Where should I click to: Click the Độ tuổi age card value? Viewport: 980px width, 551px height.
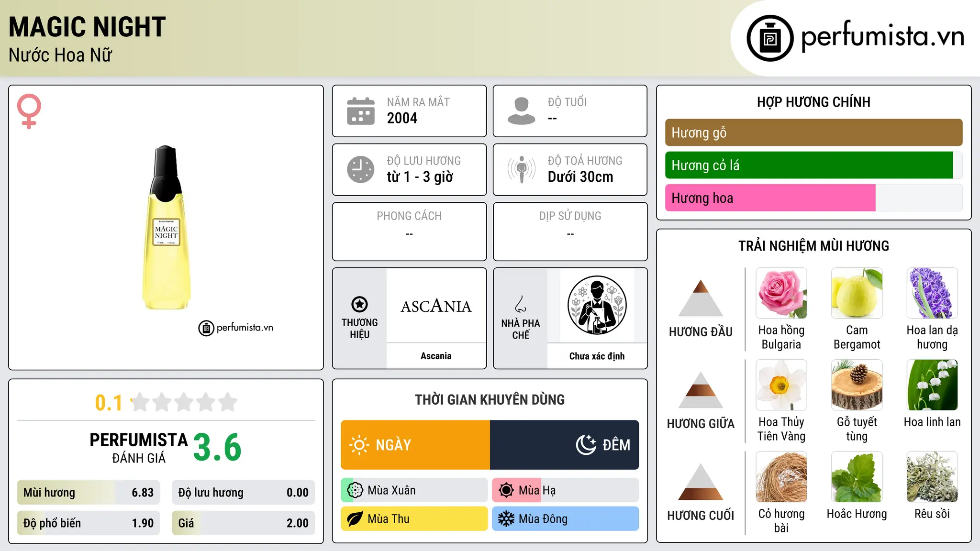pyautogui.click(x=552, y=118)
